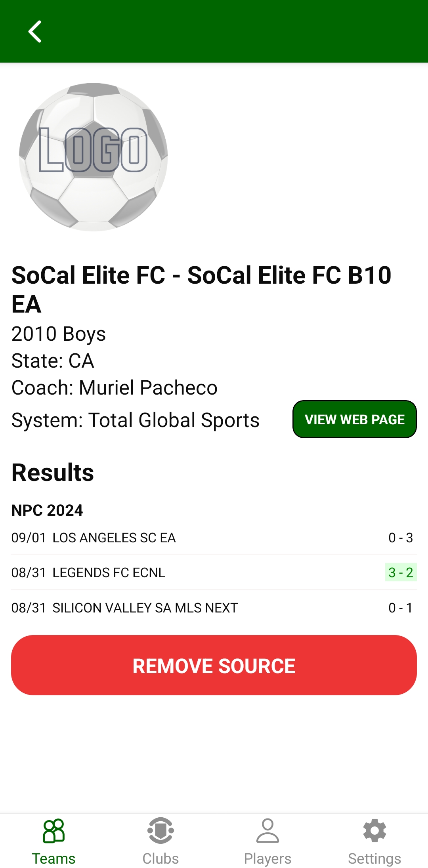Select the Legends FC ECNL match row

coord(109,572)
